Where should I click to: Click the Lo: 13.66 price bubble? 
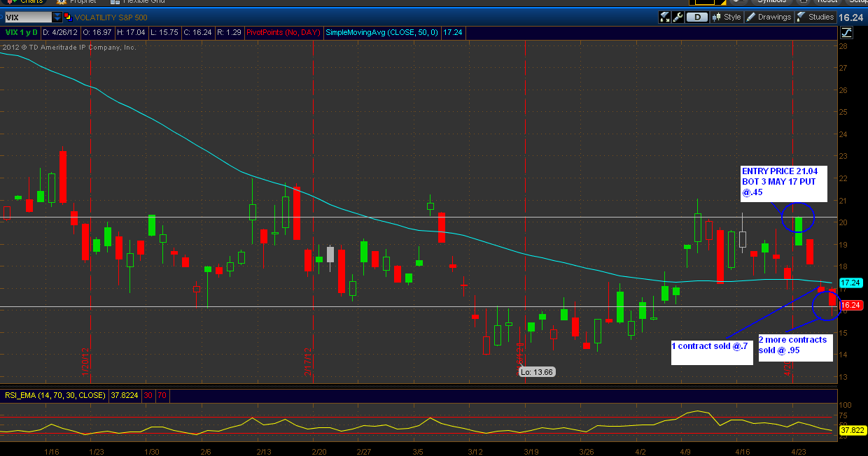[x=538, y=372]
